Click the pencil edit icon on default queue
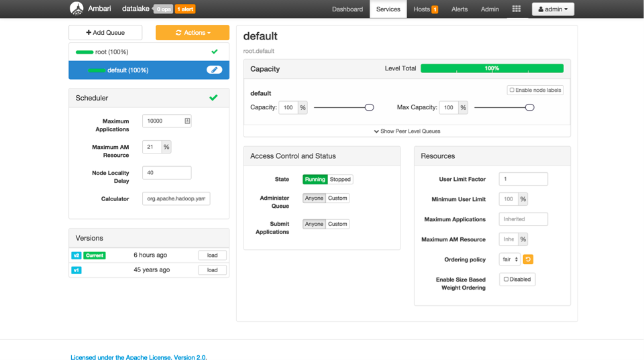 coord(214,70)
